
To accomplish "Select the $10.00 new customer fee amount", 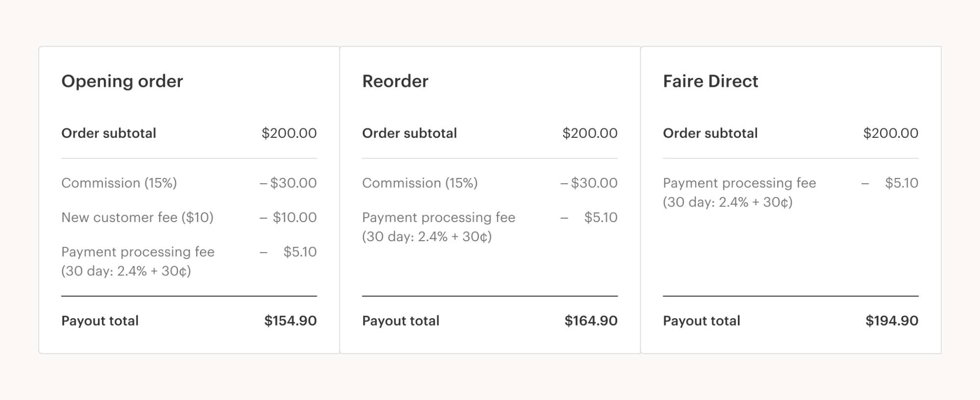I will [294, 218].
